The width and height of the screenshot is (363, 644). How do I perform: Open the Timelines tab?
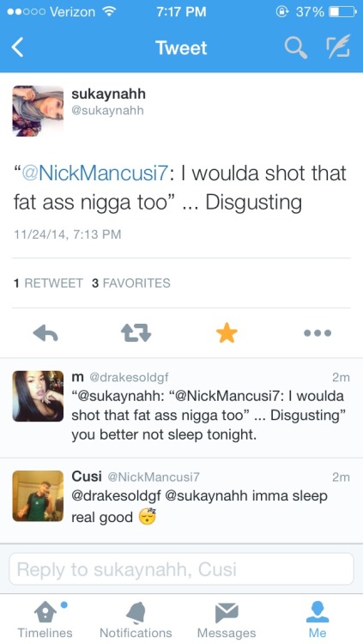45,619
